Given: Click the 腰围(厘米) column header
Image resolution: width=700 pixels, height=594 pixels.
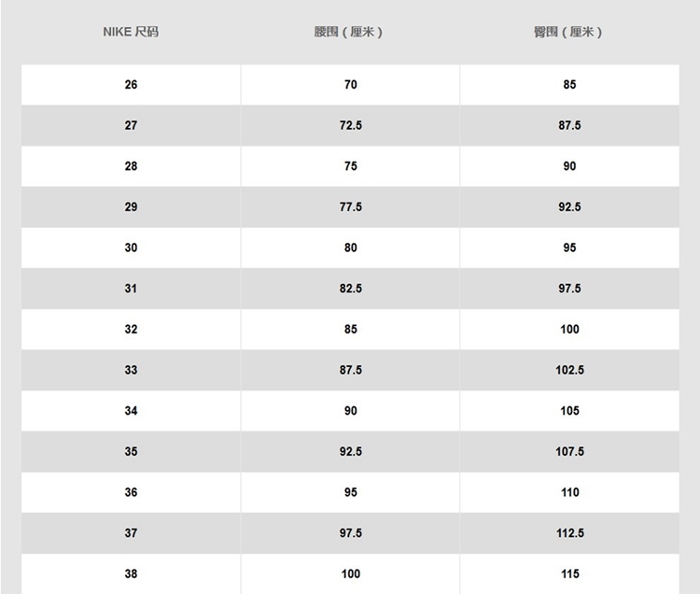Looking at the screenshot, I should pyautogui.click(x=350, y=33).
